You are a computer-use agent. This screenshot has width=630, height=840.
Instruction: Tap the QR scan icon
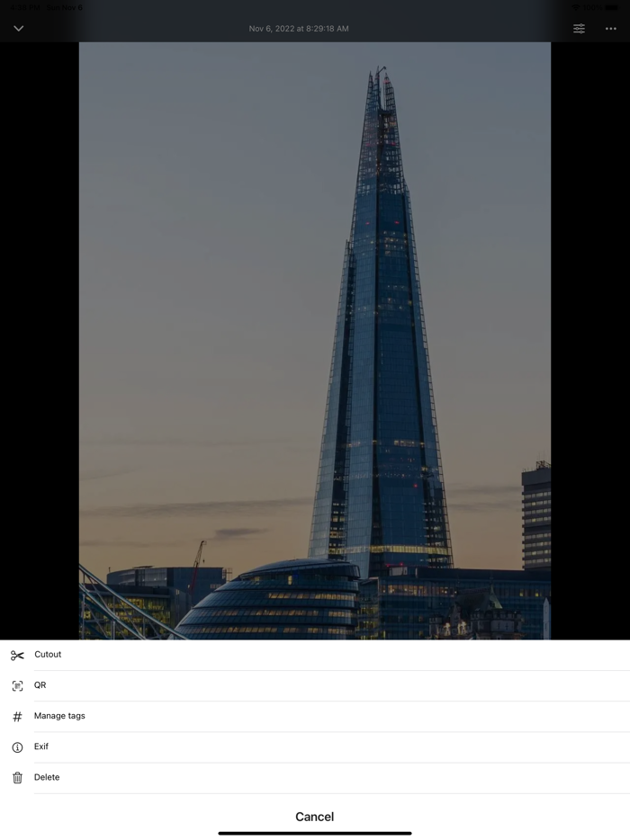click(x=17, y=685)
